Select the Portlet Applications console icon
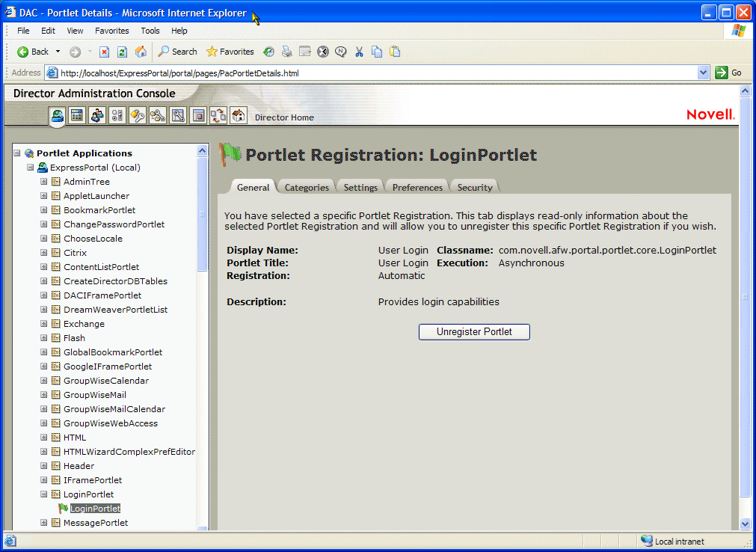Screen dimensions: 756x552 [58, 116]
